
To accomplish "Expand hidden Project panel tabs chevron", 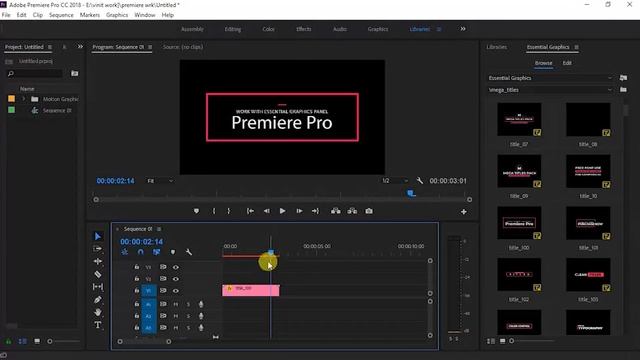I will 80,47.
